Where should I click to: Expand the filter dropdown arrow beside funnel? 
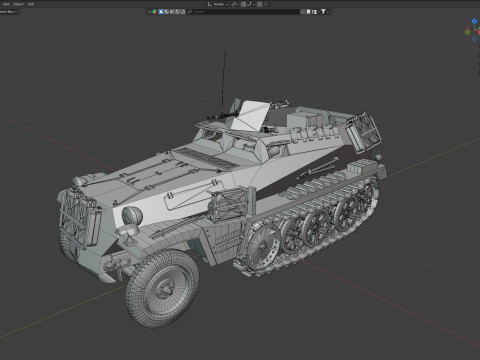tap(328, 12)
